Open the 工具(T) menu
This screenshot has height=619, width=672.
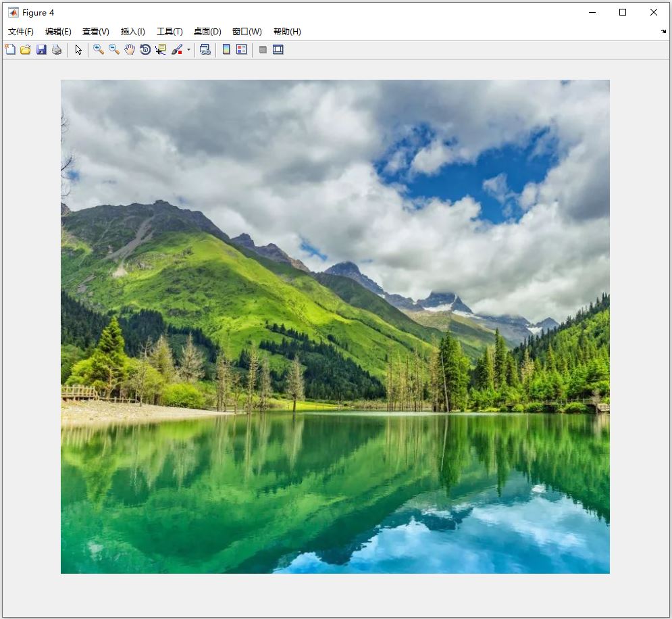170,32
